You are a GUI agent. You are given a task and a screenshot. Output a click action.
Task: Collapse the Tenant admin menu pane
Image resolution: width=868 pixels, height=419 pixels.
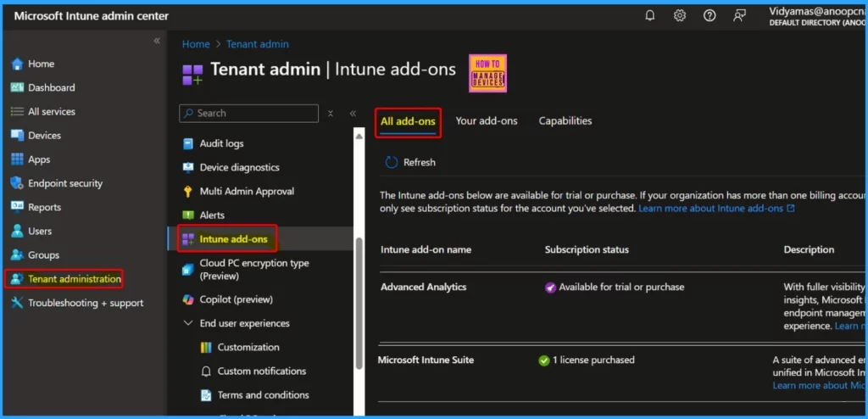pos(353,114)
